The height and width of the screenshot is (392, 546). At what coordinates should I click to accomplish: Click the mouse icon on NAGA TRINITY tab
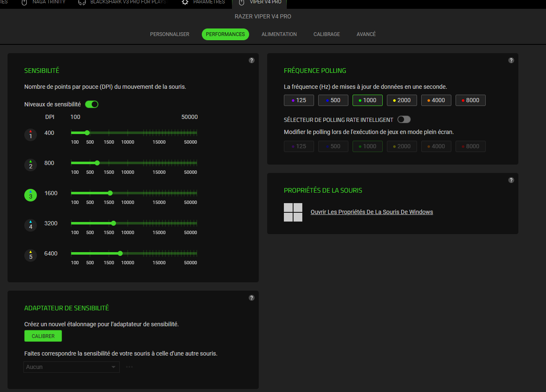(x=24, y=2)
